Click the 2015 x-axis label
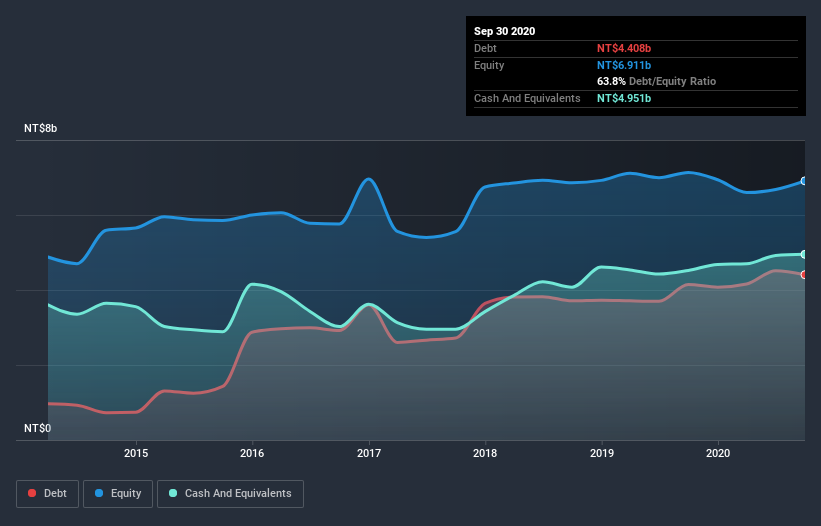821x526 pixels. 136,453
